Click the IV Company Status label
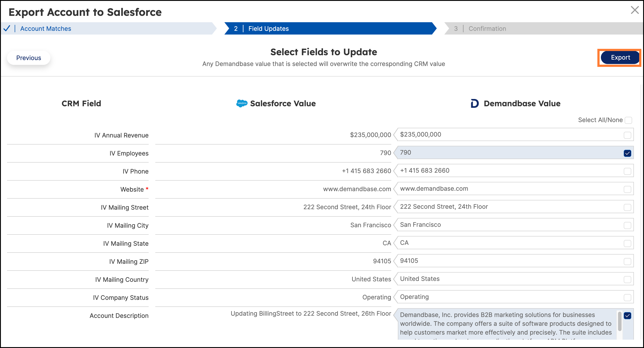 [121, 297]
